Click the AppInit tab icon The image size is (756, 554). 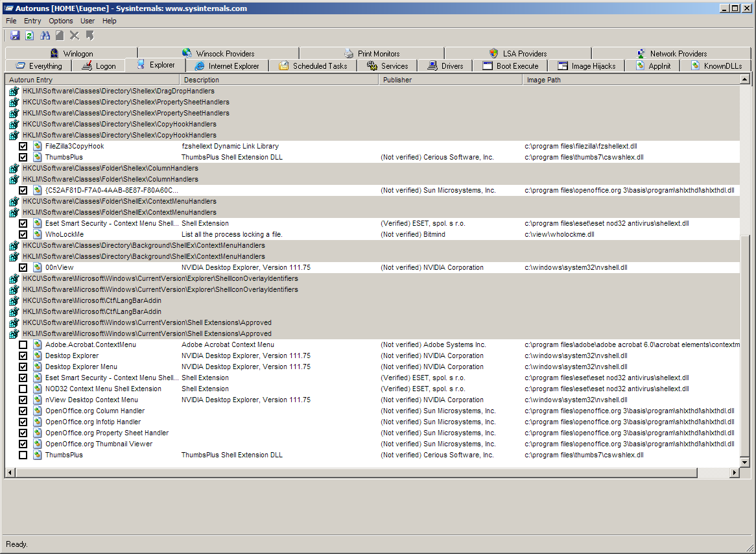click(640, 66)
